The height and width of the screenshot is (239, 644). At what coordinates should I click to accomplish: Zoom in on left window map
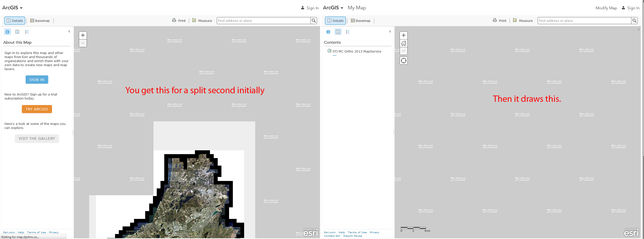coord(83,35)
